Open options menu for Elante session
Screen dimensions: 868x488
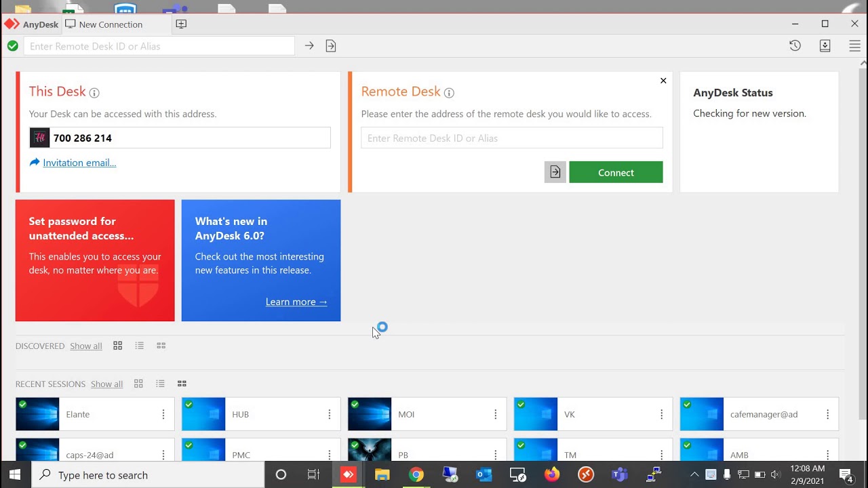pyautogui.click(x=163, y=414)
